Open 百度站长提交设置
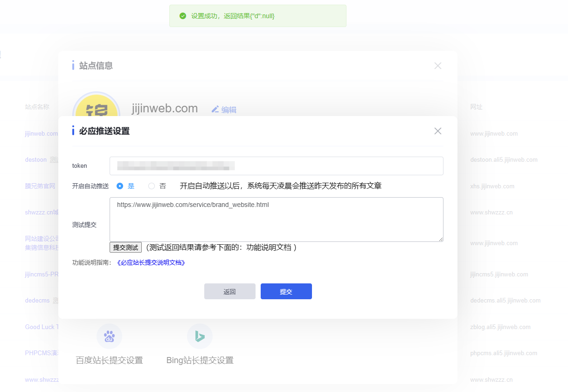This screenshot has width=568, height=392. point(109,360)
